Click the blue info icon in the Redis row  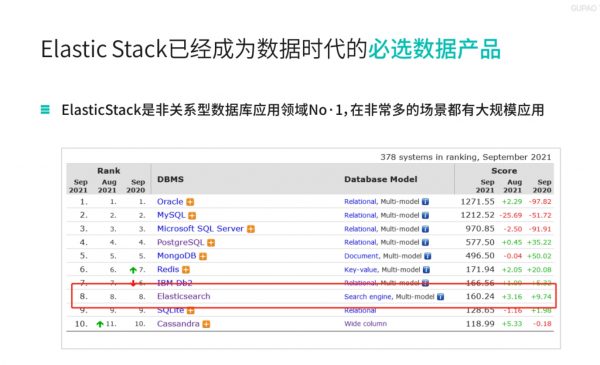point(426,270)
